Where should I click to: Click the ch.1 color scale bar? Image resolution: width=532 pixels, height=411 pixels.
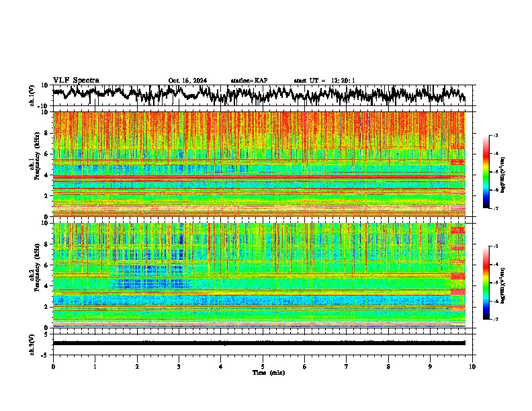click(x=486, y=171)
